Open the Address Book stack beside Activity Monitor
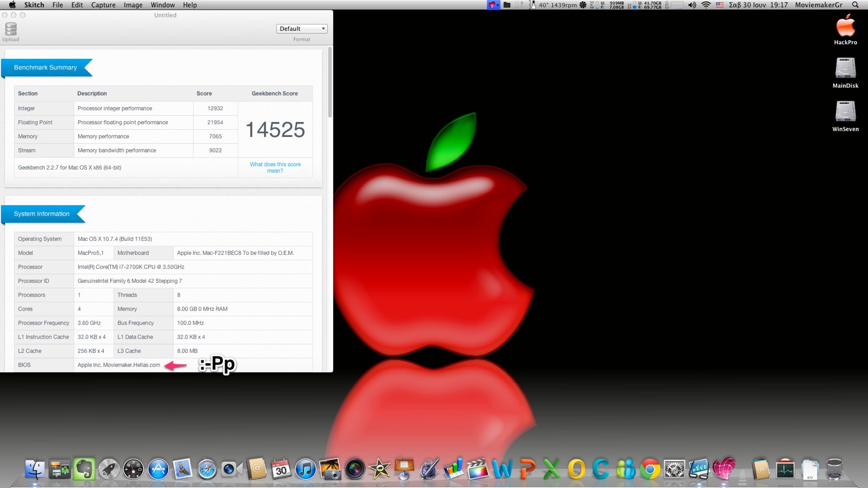 [761, 469]
